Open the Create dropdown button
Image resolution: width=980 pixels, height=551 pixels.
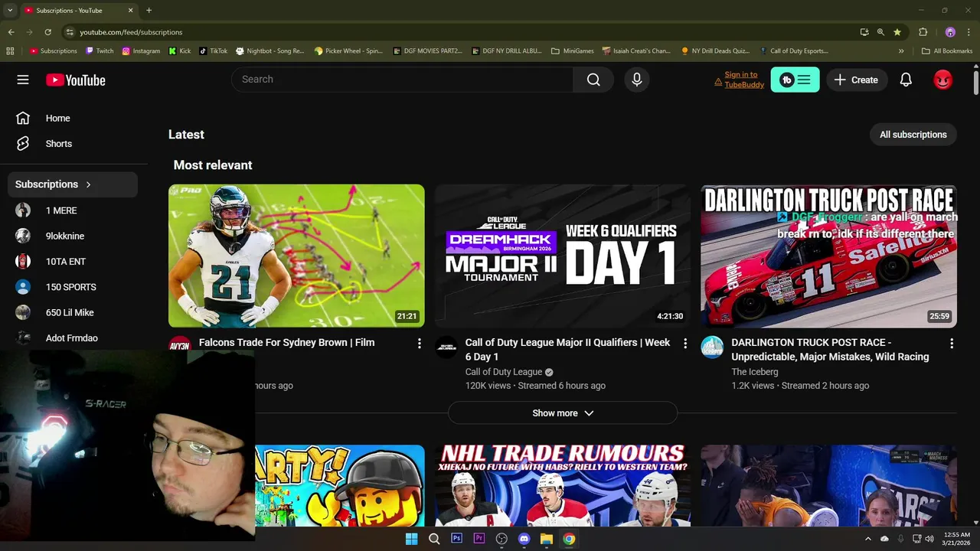click(857, 80)
